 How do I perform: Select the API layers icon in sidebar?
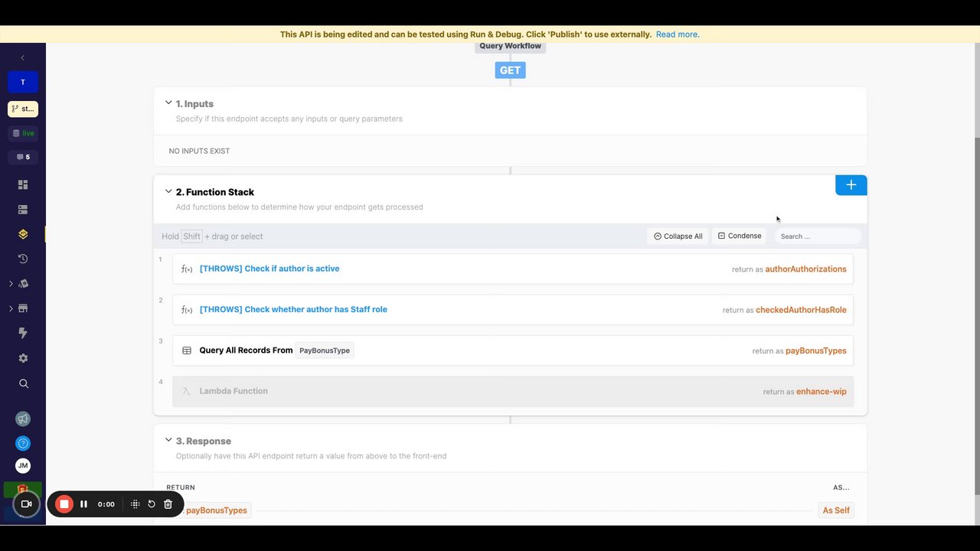click(x=23, y=234)
